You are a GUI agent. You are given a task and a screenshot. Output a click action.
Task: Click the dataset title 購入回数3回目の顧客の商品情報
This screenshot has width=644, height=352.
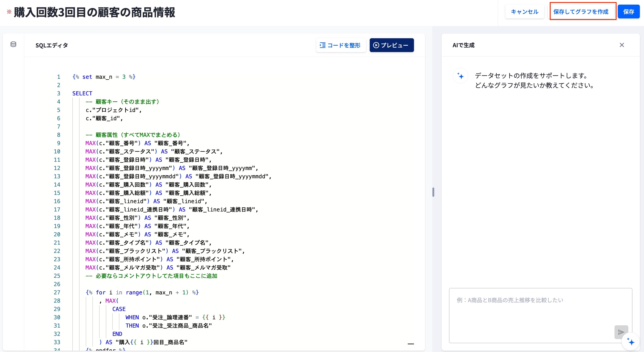point(94,12)
